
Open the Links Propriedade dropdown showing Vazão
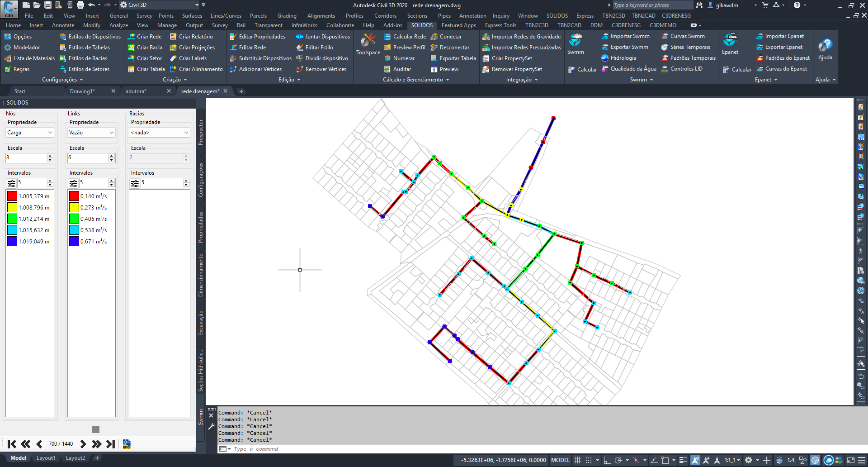91,133
